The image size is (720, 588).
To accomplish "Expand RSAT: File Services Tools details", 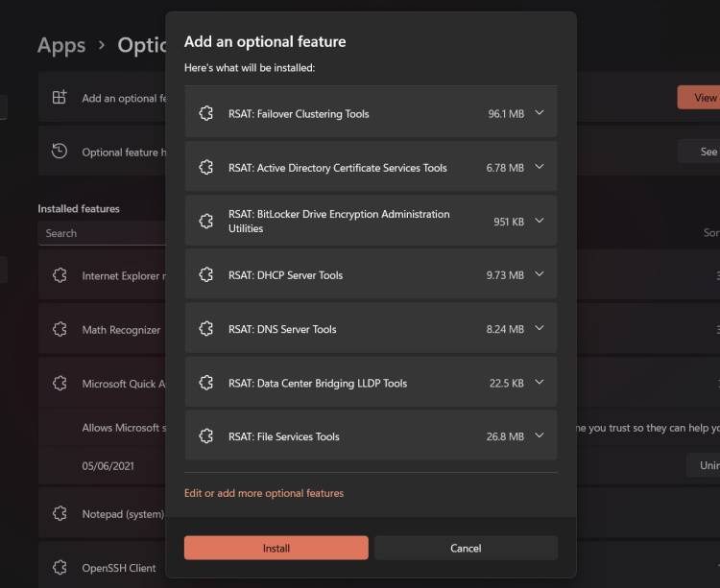I will point(540,435).
